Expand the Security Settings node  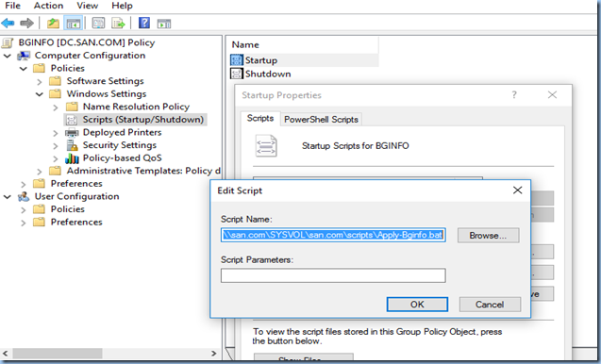pos(56,146)
